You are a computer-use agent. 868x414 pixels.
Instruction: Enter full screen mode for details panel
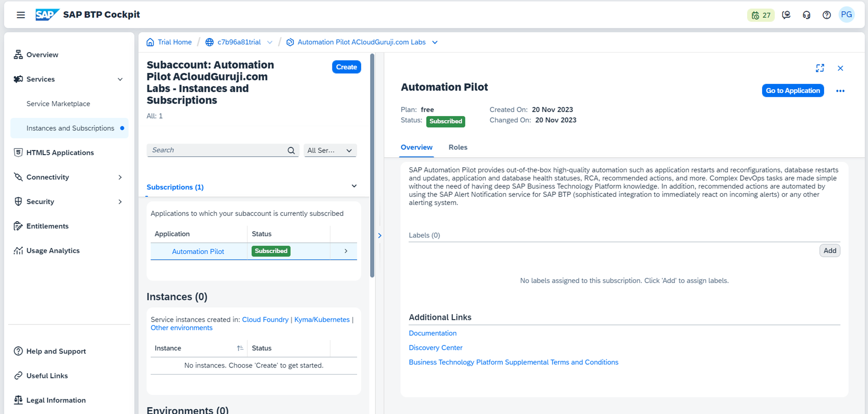coord(819,68)
